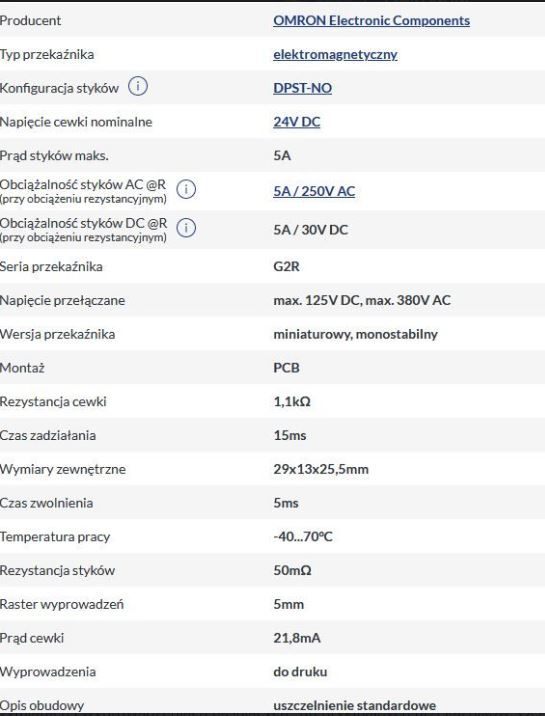Select the 24V DC coil voltage link
Screen dimensions: 545x716
pyautogui.click(x=297, y=122)
